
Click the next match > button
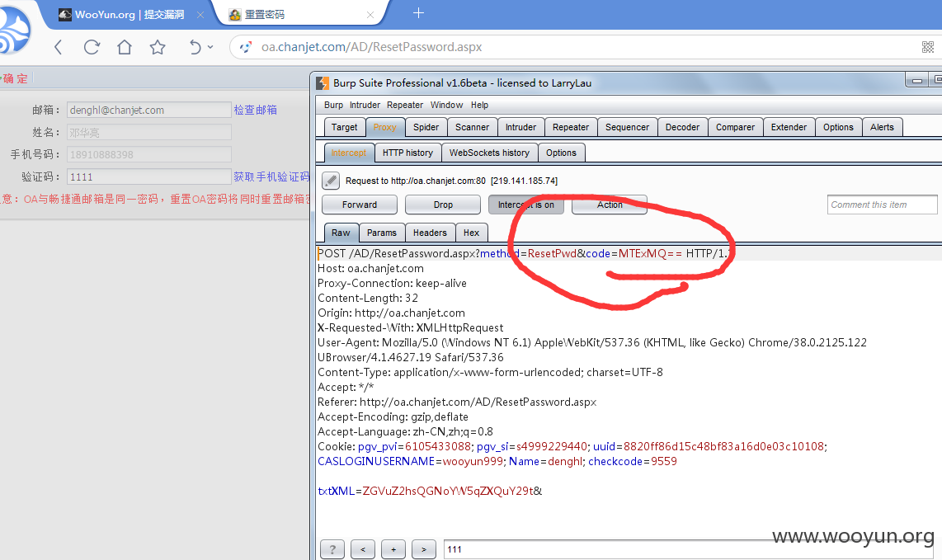(x=424, y=549)
